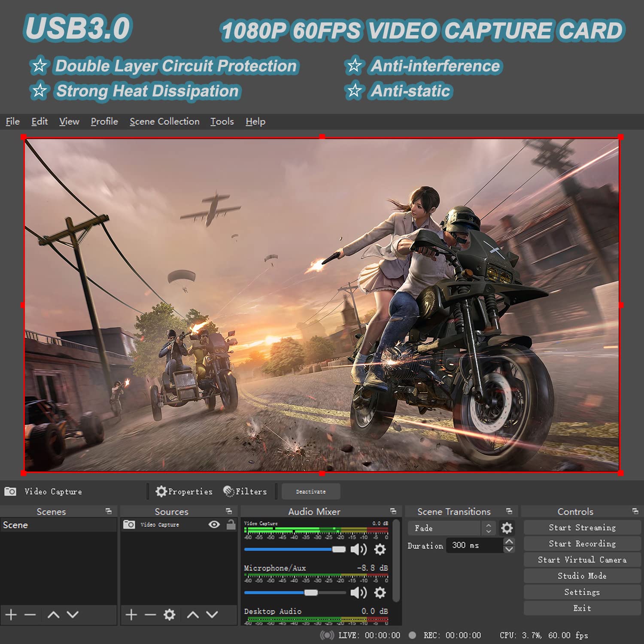Open Filters for the Video Capture source
The image size is (644, 644).
coord(246,492)
